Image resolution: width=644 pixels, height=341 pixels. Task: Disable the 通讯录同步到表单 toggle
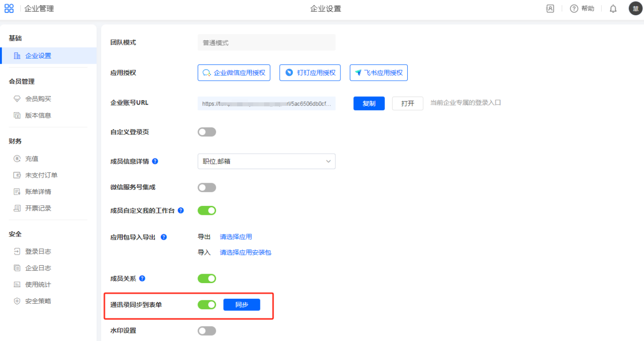207,305
